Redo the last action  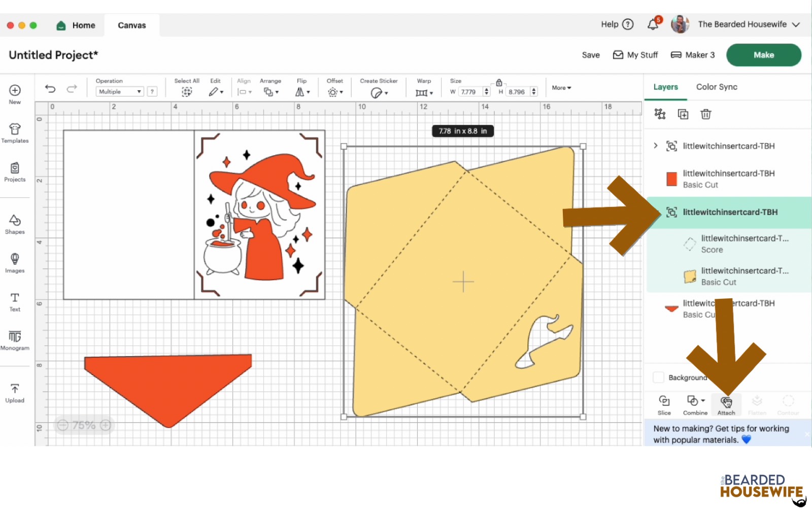(72, 89)
